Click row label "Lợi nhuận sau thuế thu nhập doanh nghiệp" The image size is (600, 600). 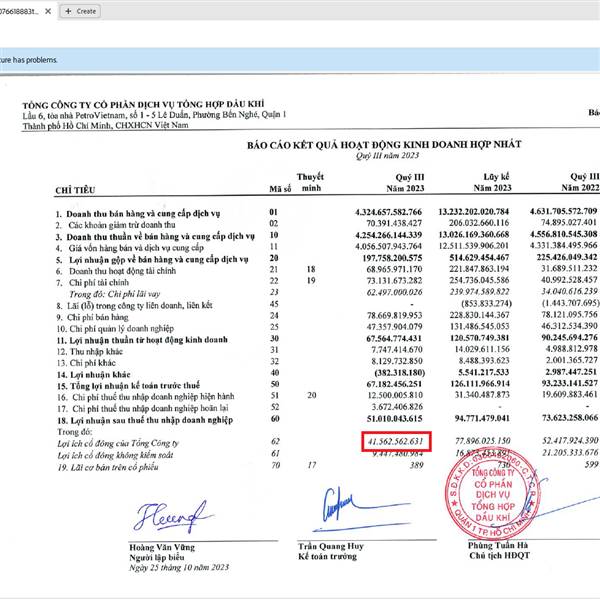pyautogui.click(x=152, y=420)
